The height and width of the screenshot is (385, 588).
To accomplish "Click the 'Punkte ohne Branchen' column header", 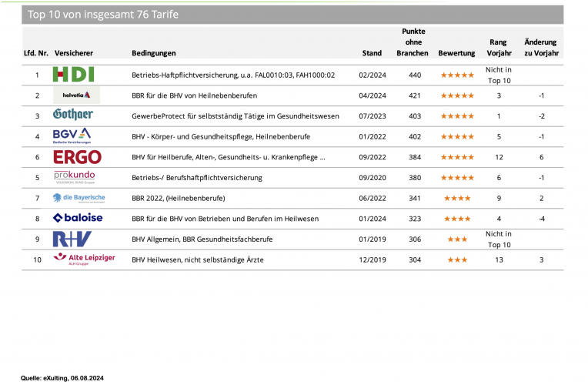I will pyautogui.click(x=413, y=42).
